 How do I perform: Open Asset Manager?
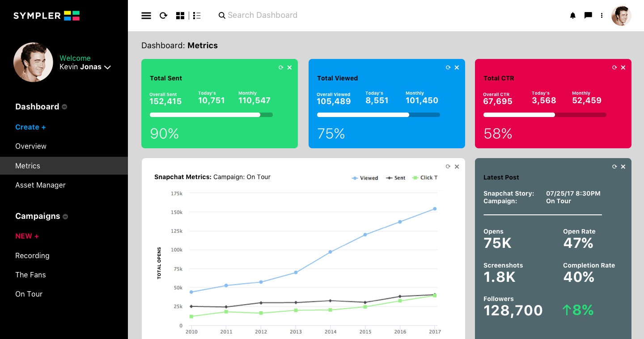click(40, 185)
